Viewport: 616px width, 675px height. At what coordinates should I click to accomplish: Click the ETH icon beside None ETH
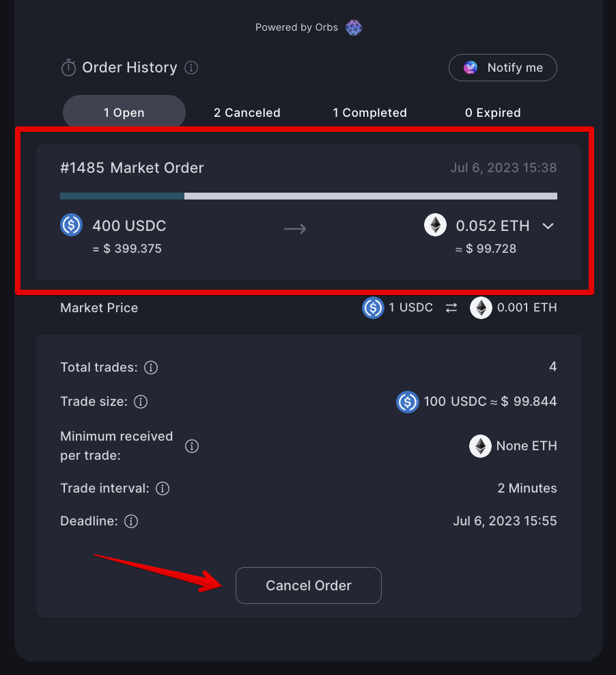tap(480, 445)
